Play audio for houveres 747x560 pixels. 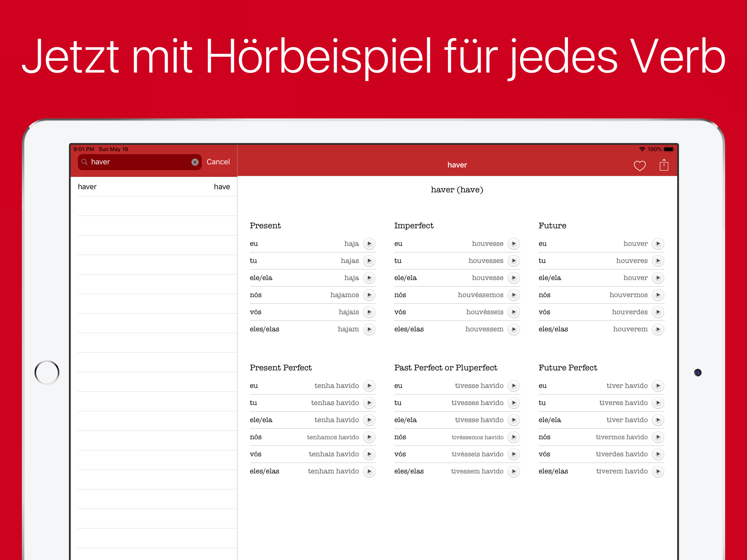tap(658, 261)
